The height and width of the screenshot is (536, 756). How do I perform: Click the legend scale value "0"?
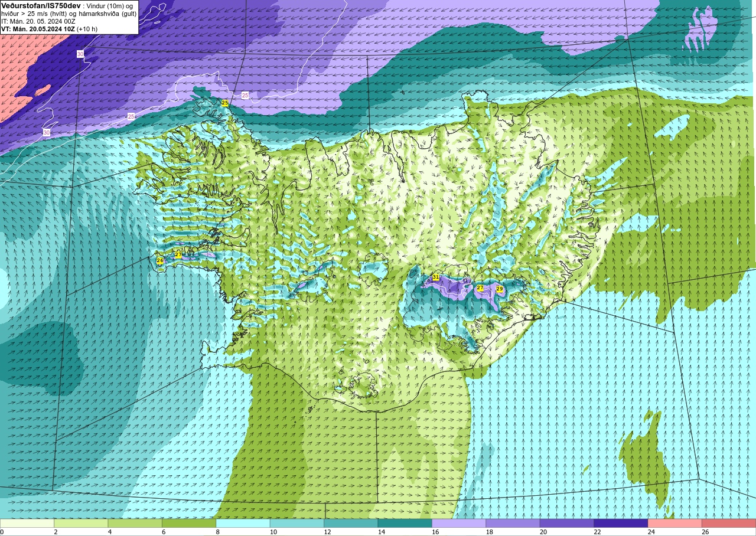[2, 532]
